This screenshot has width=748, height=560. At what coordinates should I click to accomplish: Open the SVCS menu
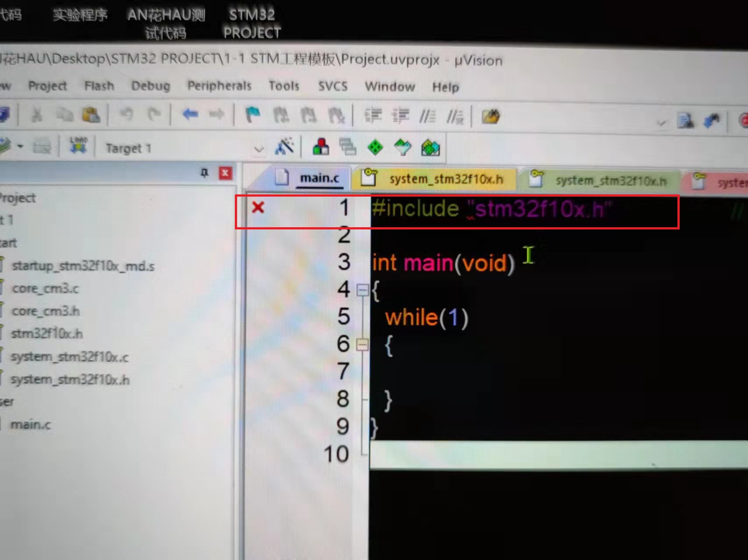333,86
